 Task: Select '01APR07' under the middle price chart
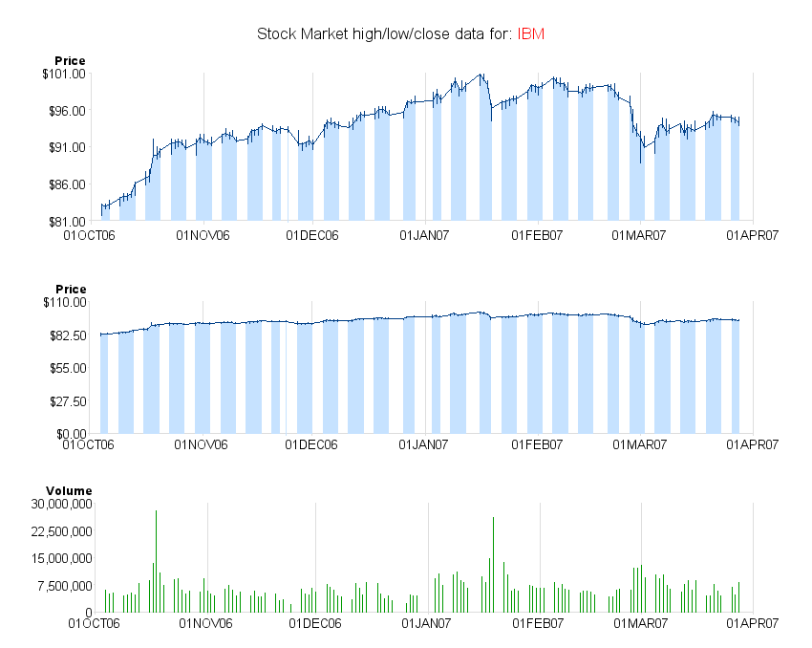(x=752, y=444)
